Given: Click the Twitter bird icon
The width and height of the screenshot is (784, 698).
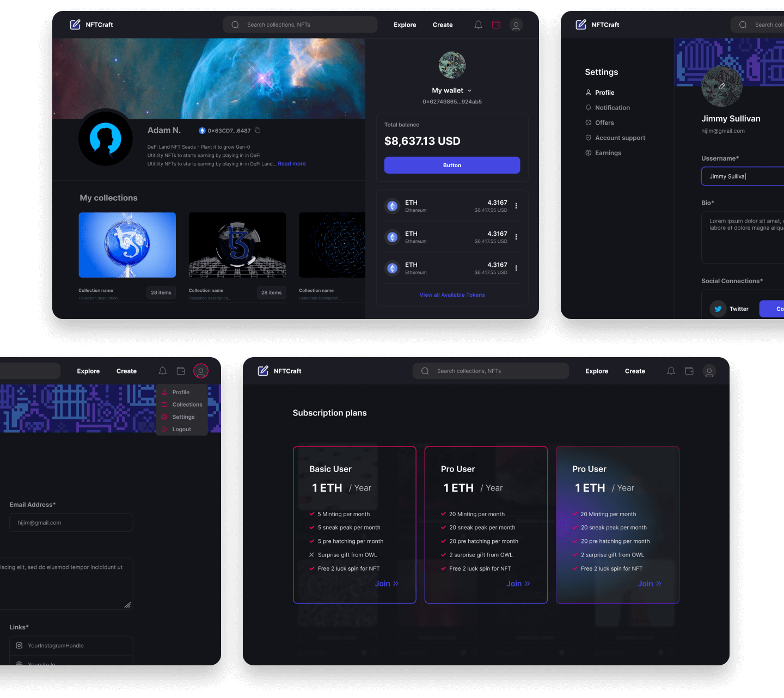Looking at the screenshot, I should tap(718, 309).
